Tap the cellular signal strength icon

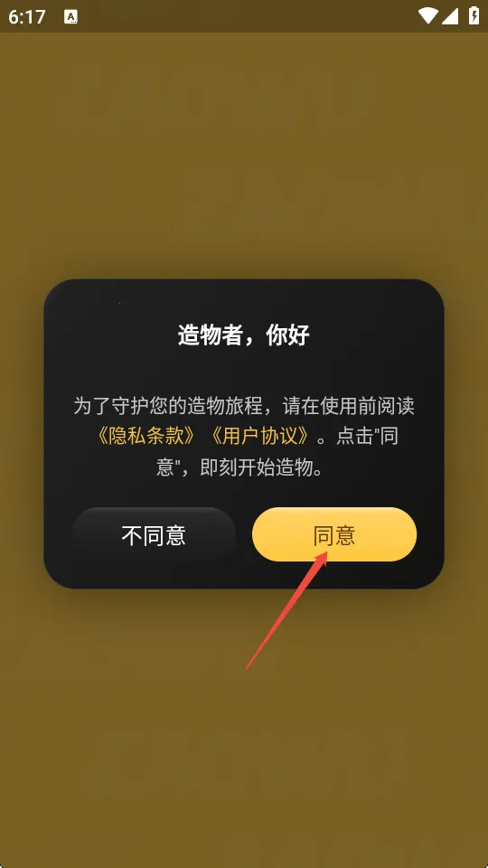tap(450, 16)
